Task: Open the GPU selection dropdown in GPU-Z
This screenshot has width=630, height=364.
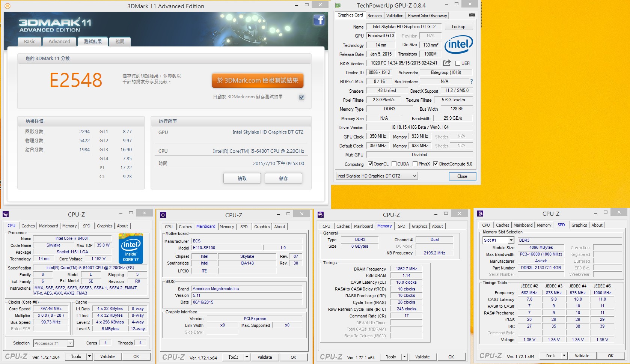Action: (x=377, y=176)
